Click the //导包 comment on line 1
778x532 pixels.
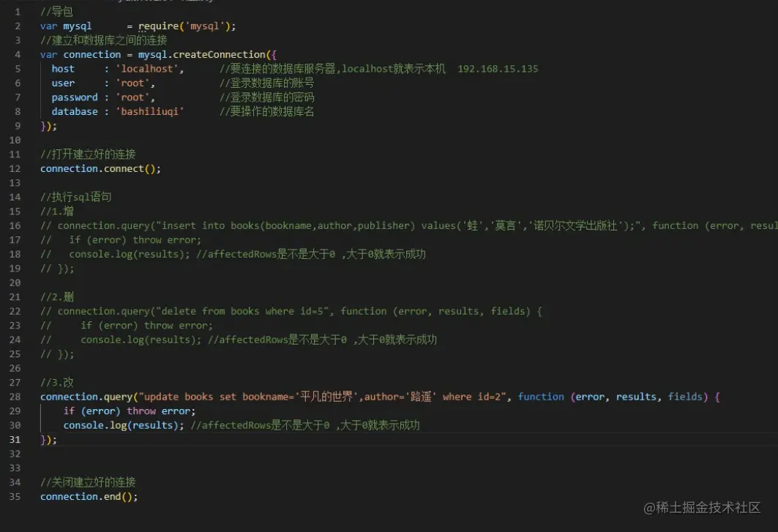click(x=56, y=12)
